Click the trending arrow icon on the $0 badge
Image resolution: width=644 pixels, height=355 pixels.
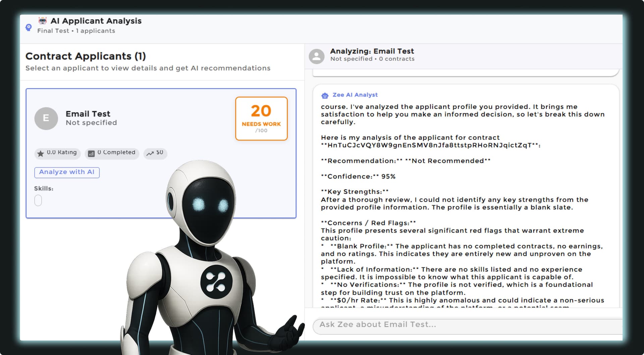(150, 153)
